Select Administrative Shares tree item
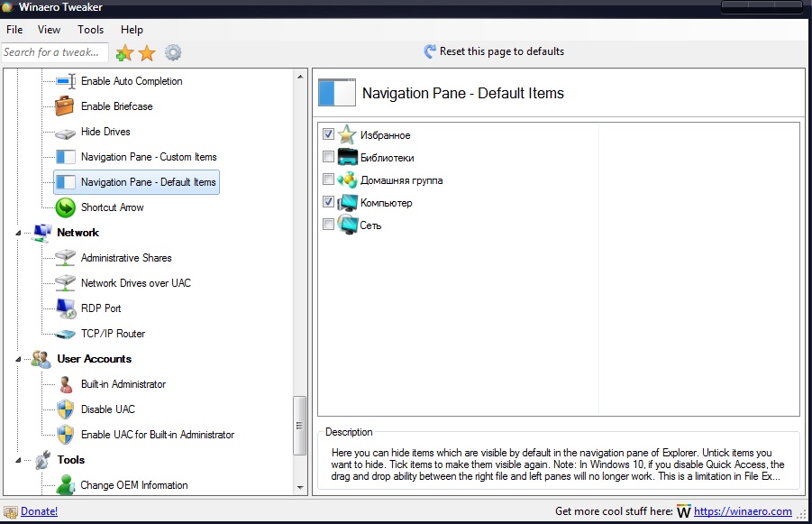Screen dimensions: 812x524 [126, 258]
